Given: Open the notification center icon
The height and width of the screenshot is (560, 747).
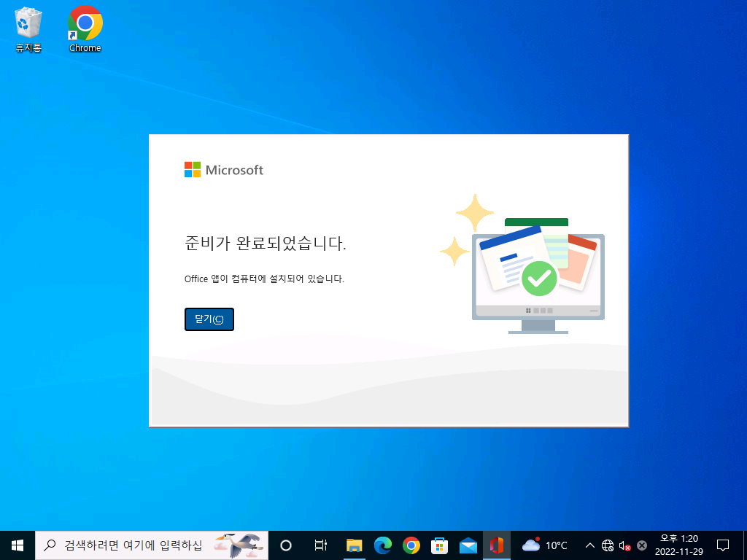Looking at the screenshot, I should coord(723,545).
